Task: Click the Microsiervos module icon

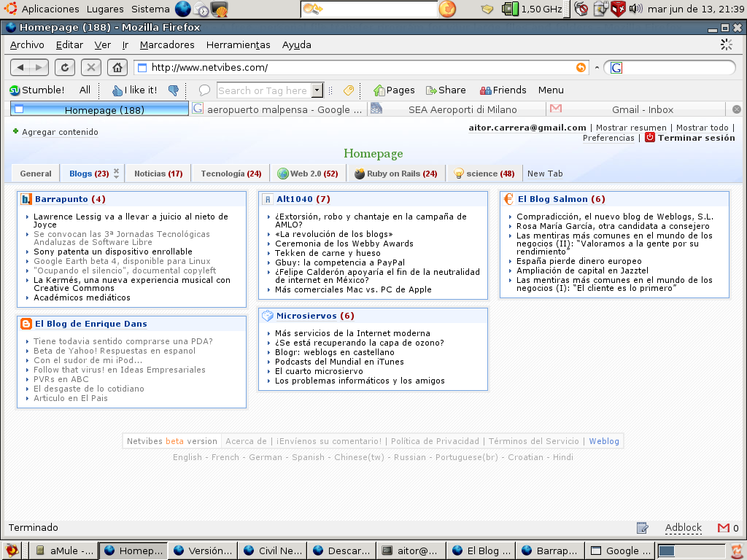Action: click(x=268, y=316)
